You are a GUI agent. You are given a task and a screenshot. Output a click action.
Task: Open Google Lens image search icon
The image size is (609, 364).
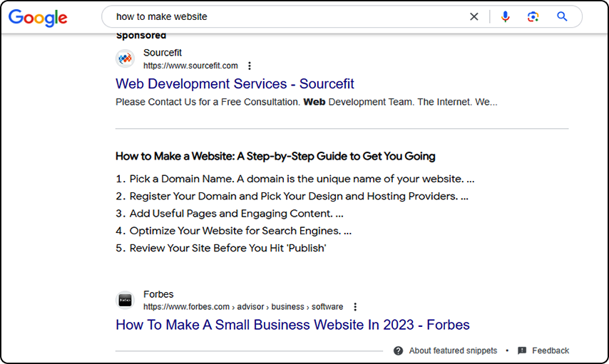point(533,16)
